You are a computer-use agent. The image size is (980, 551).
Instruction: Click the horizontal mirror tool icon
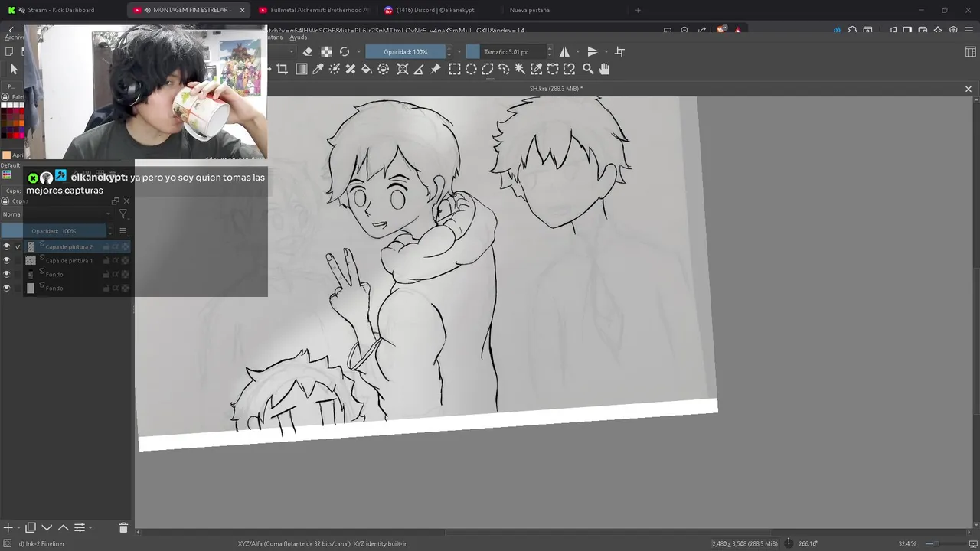(564, 51)
